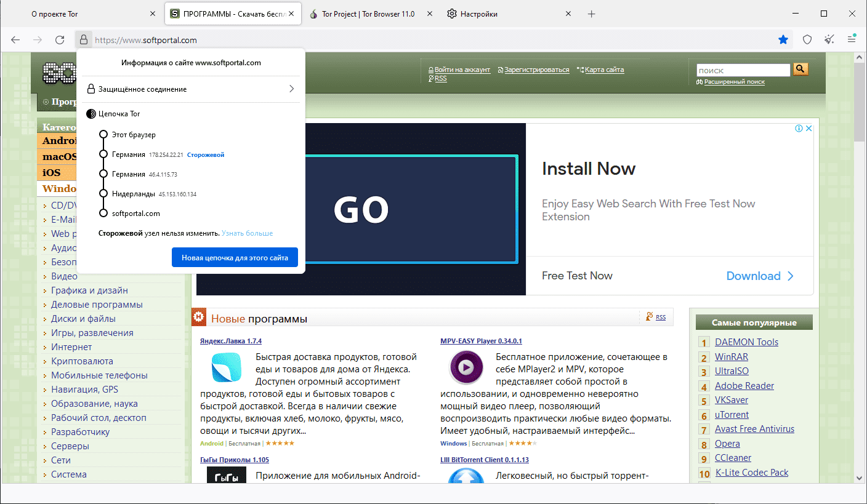Click the Нидерланды 45.153.160.134 relay row
Screen dimensions: 867x504
tap(148, 194)
